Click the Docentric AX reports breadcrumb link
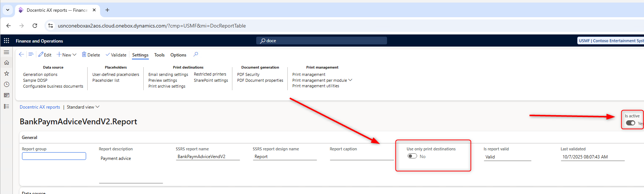The width and height of the screenshot is (644, 194). pos(40,107)
